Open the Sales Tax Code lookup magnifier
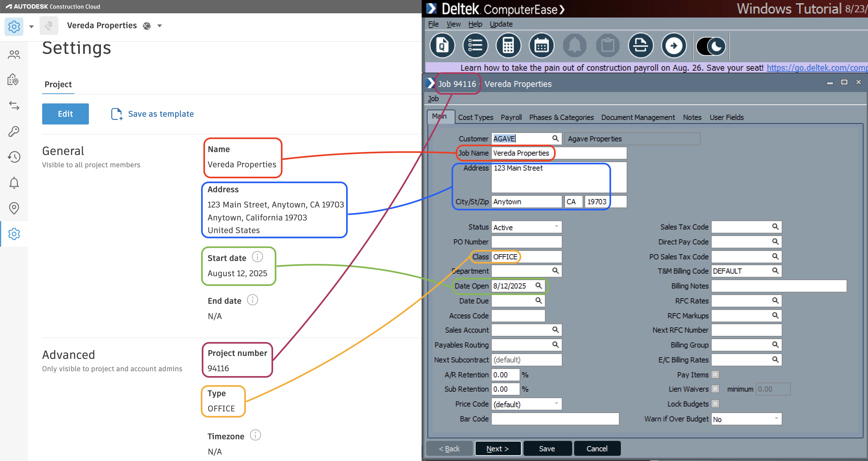Viewport: 868px width, 461px height. pos(775,227)
